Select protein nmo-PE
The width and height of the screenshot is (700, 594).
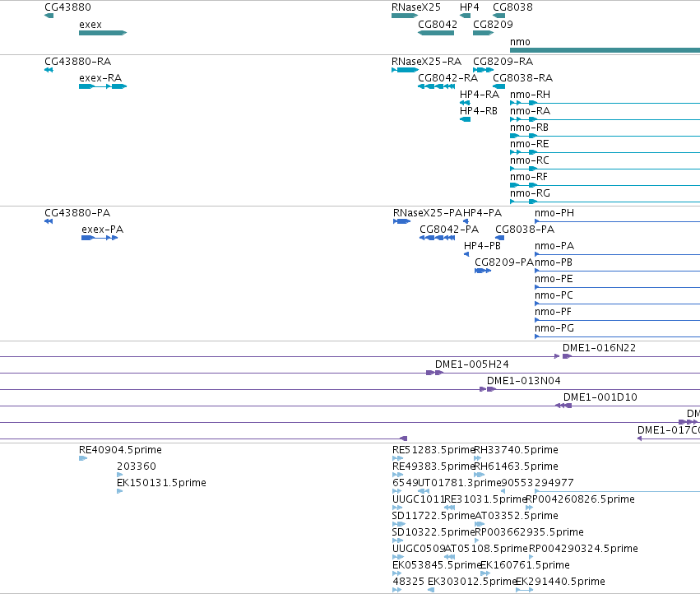(554, 279)
